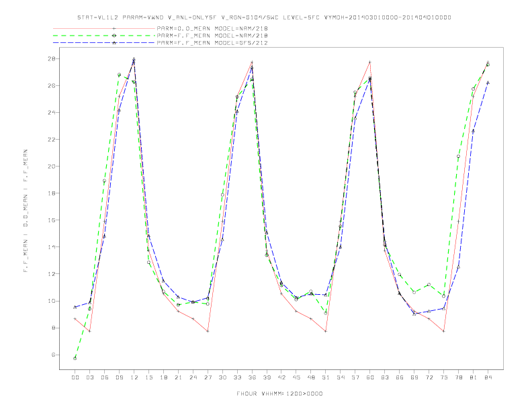Click blue triangle data point at hour 00
This screenshot has height=411, width=532.
tap(75, 307)
